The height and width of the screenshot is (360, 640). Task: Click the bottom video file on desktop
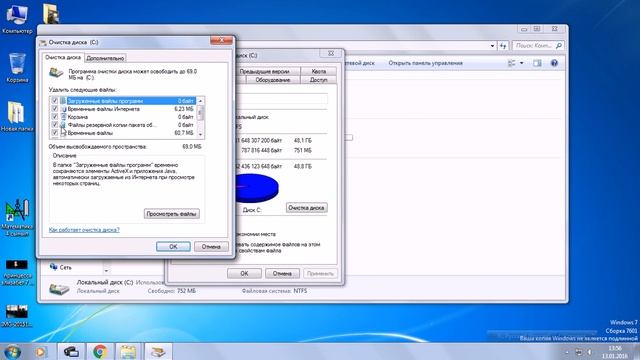tap(17, 311)
